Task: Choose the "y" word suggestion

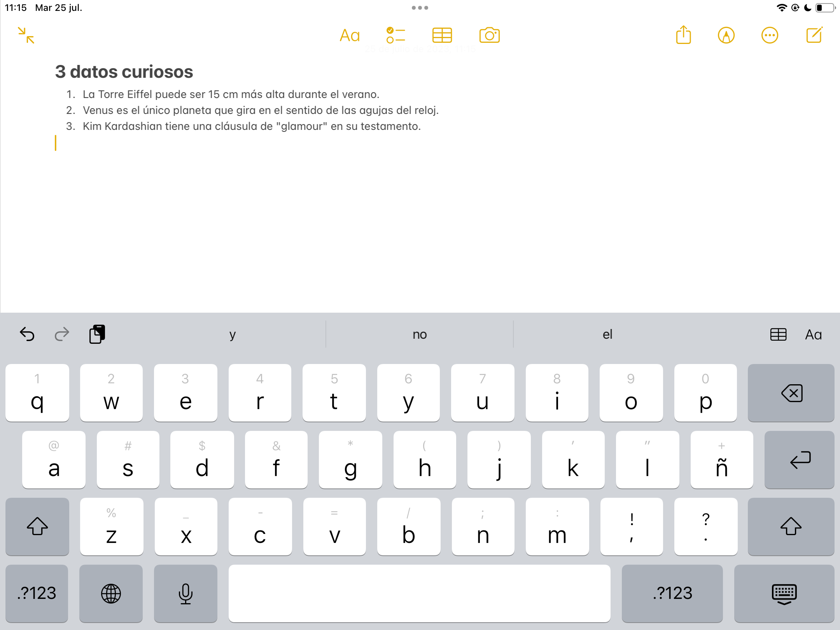Action: coord(232,334)
